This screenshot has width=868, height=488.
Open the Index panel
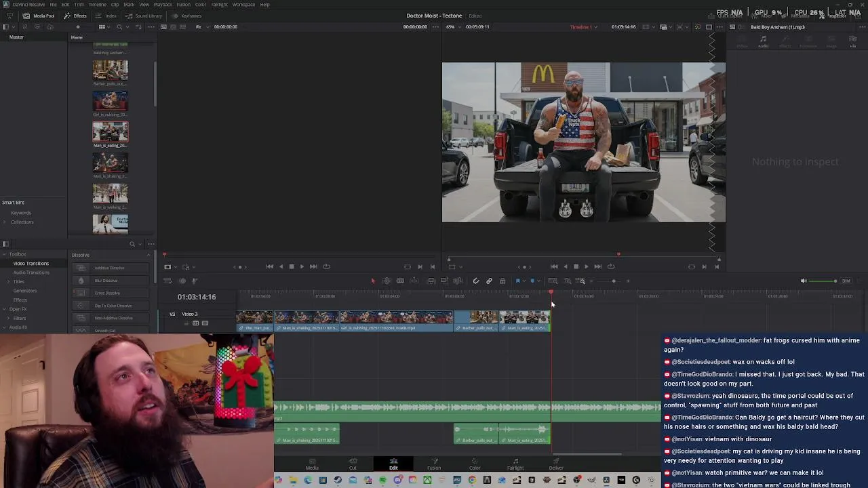click(106, 16)
